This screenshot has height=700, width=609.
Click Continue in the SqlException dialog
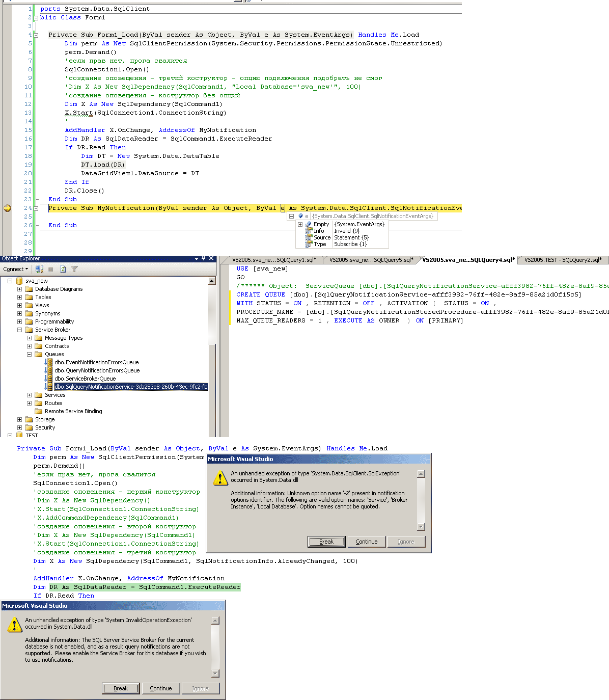click(x=367, y=542)
